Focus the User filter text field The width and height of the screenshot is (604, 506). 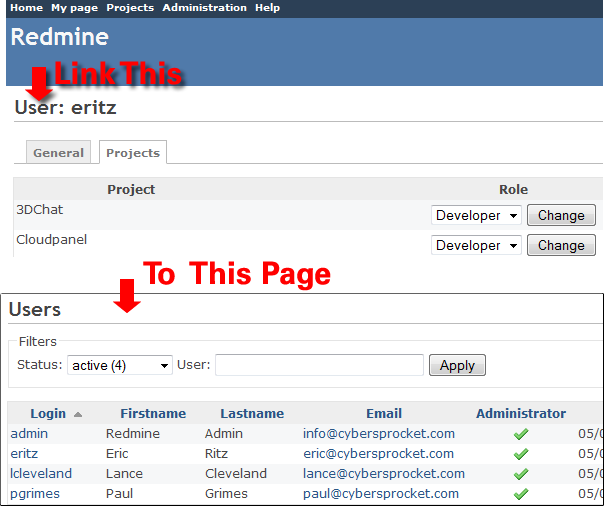[319, 365]
